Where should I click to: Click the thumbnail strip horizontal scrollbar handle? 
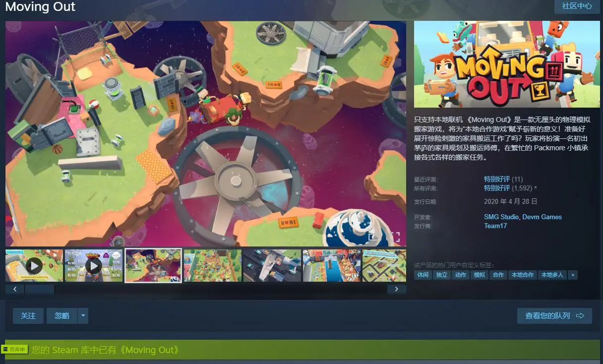tap(40, 289)
